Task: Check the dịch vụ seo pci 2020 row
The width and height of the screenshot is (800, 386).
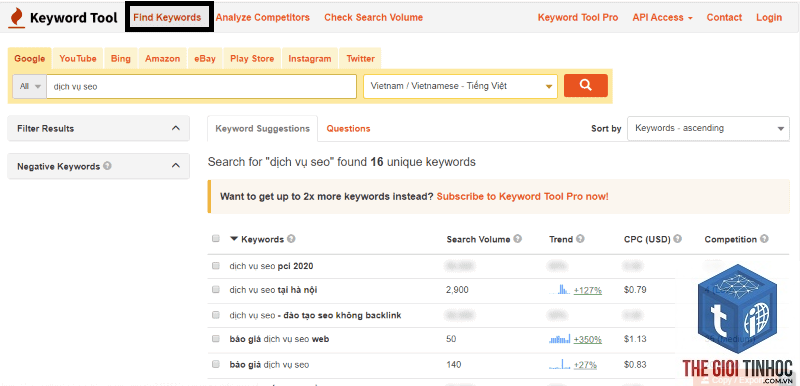Action: [215, 266]
